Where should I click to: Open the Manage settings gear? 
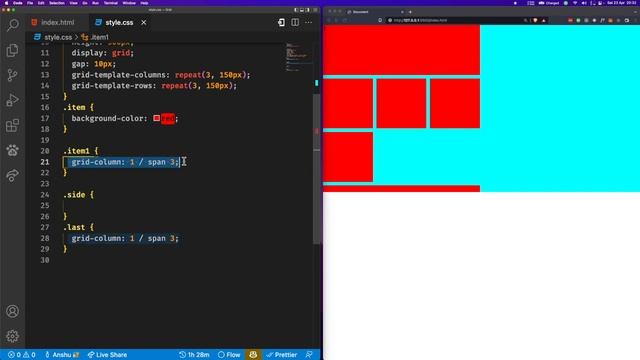[13, 336]
